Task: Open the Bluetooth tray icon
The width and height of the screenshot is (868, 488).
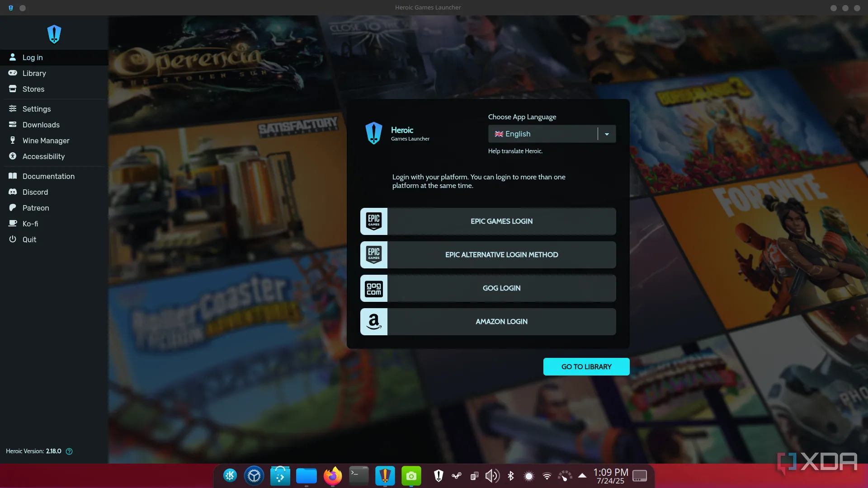Action: (511, 476)
